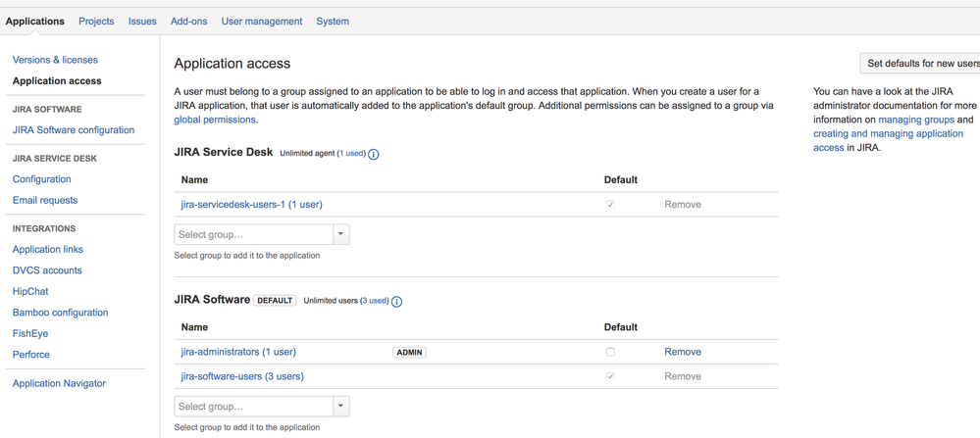Click the JIRA Software section heading
The image size is (980, 438).
point(213,300)
